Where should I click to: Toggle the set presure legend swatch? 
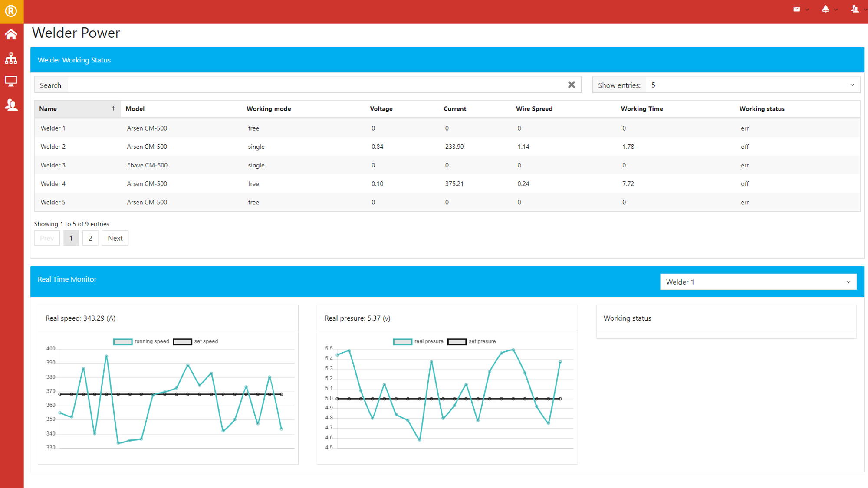click(x=457, y=341)
